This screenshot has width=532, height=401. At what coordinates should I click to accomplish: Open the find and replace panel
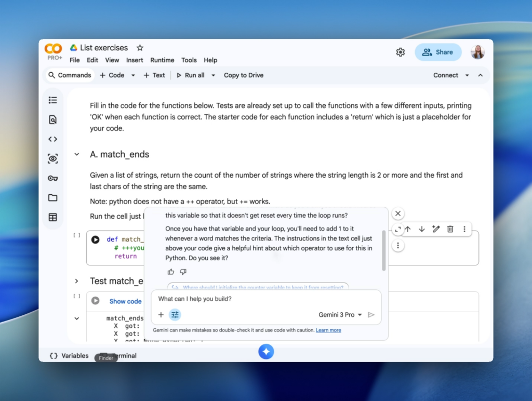pyautogui.click(x=52, y=119)
